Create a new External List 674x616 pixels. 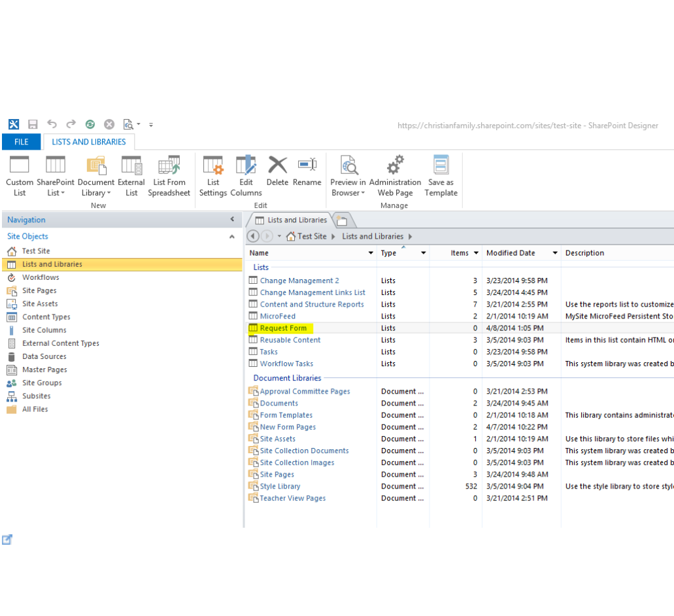coord(131,177)
